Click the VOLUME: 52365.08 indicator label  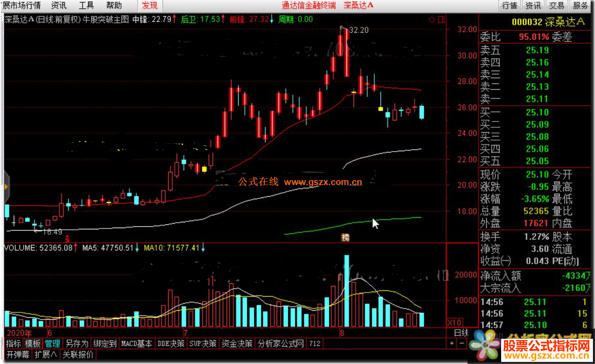[38, 248]
